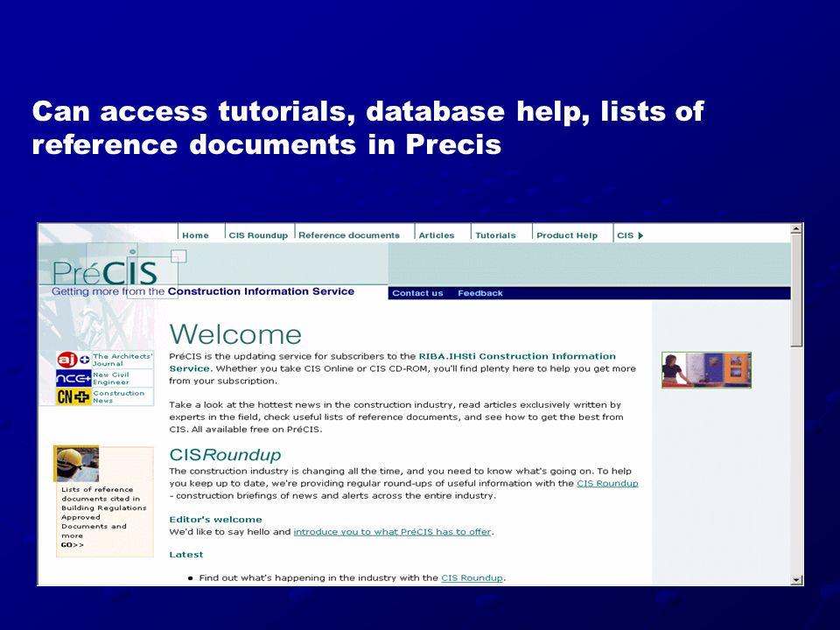Click the CISRoundup section heading

point(225,455)
